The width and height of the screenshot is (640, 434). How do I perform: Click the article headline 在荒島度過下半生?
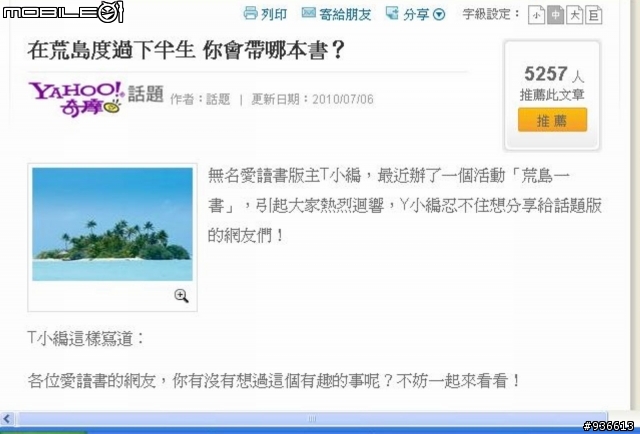pos(111,51)
